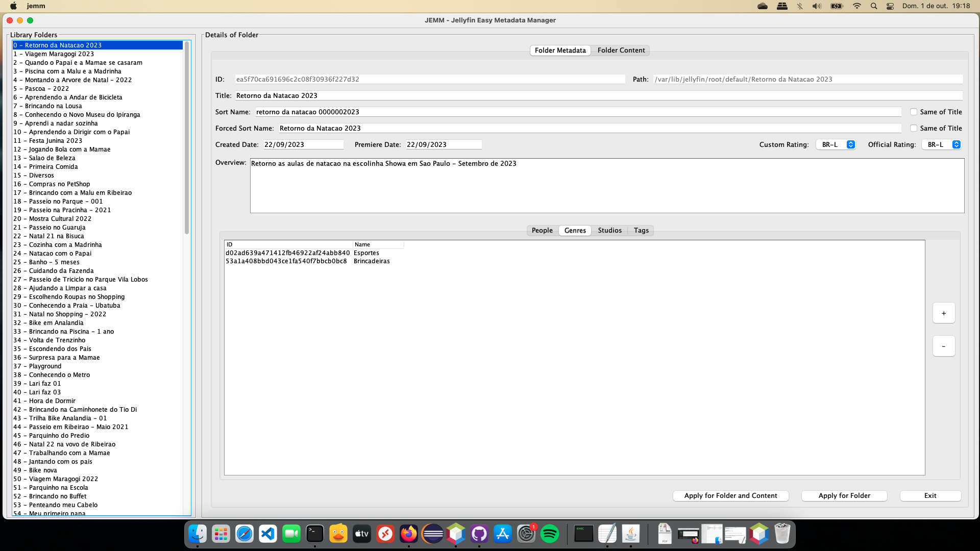Open the Studios tab
Screen dimensions: 980x551
pos(609,230)
